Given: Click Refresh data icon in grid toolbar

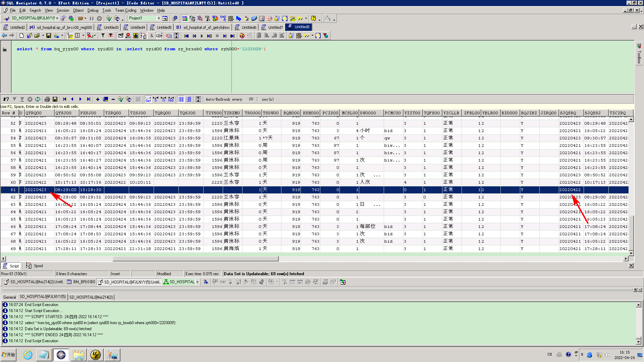Looking at the screenshot, I should click(38, 99).
